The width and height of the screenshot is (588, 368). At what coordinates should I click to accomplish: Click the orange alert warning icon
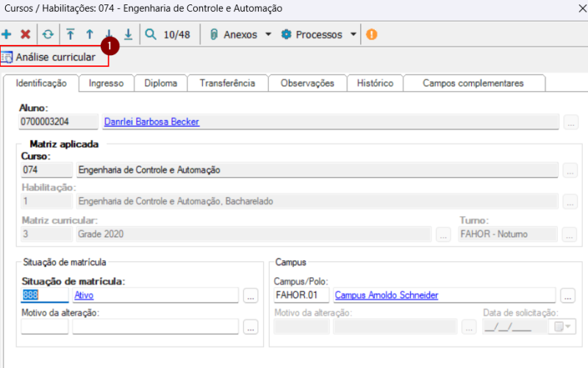(x=372, y=35)
